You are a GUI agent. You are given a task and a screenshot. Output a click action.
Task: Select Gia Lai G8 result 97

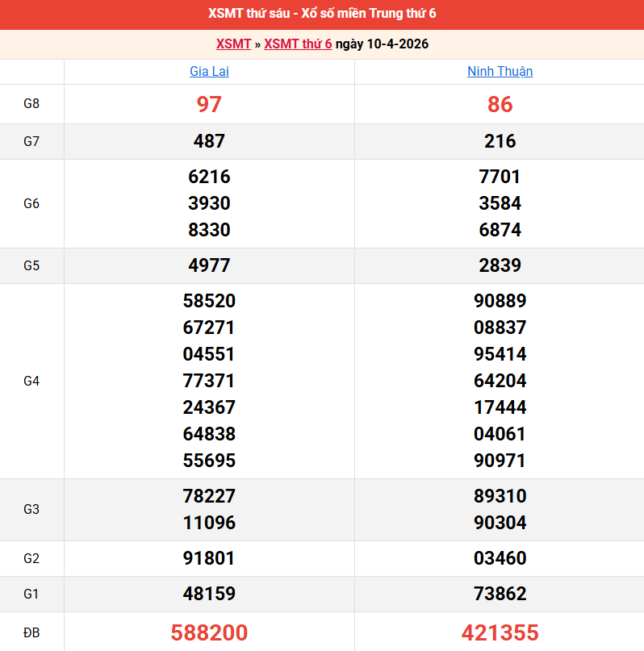[x=209, y=104]
